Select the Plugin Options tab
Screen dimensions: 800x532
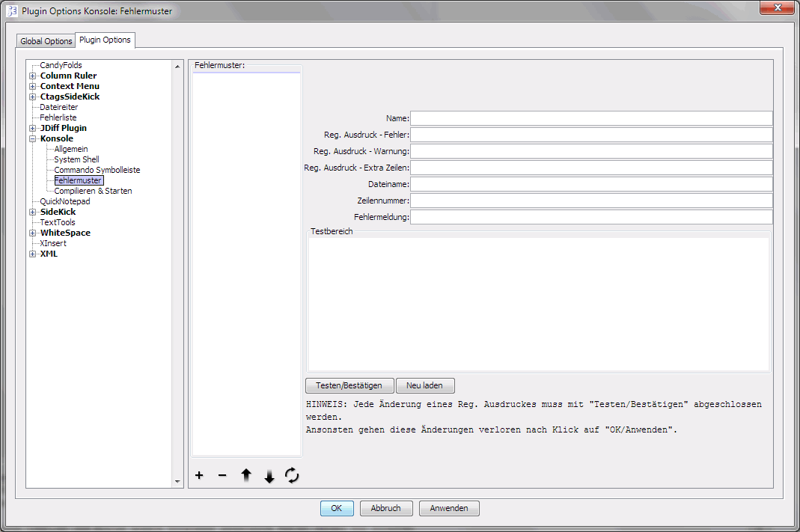[105, 40]
